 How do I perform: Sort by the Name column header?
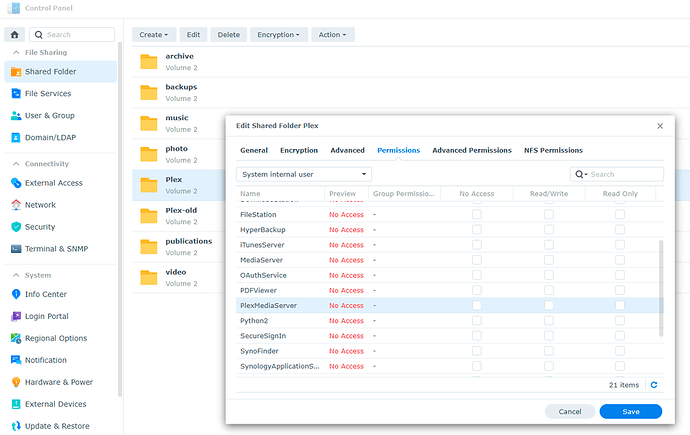(280, 194)
